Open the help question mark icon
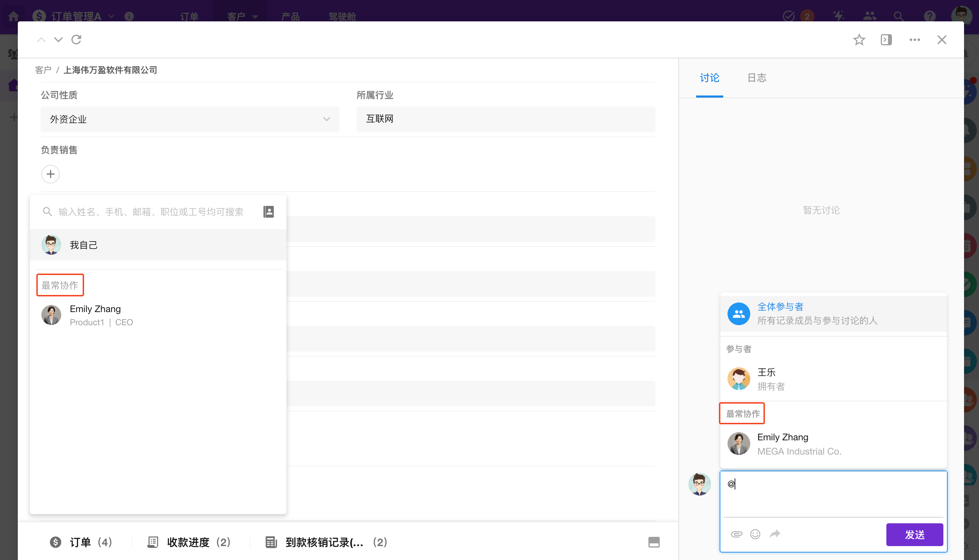979x560 pixels. (930, 16)
